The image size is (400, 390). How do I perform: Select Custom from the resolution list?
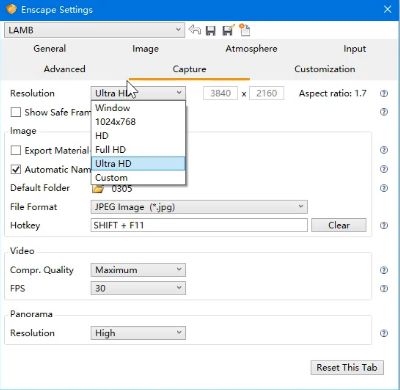pos(138,178)
